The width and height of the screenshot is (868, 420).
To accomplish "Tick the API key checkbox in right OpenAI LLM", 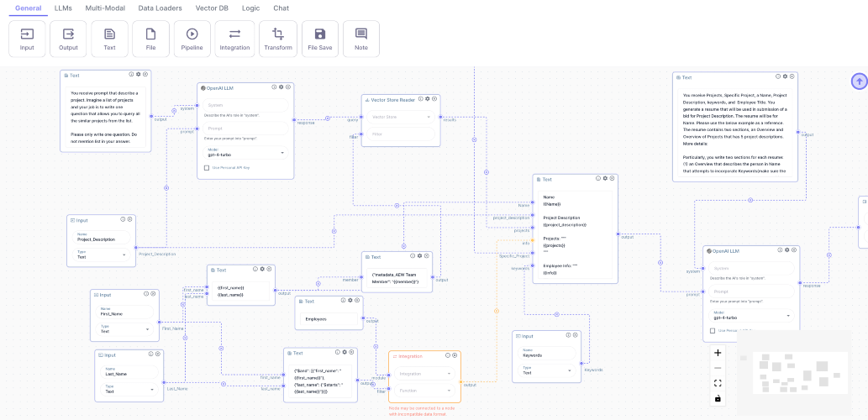I will tap(712, 330).
